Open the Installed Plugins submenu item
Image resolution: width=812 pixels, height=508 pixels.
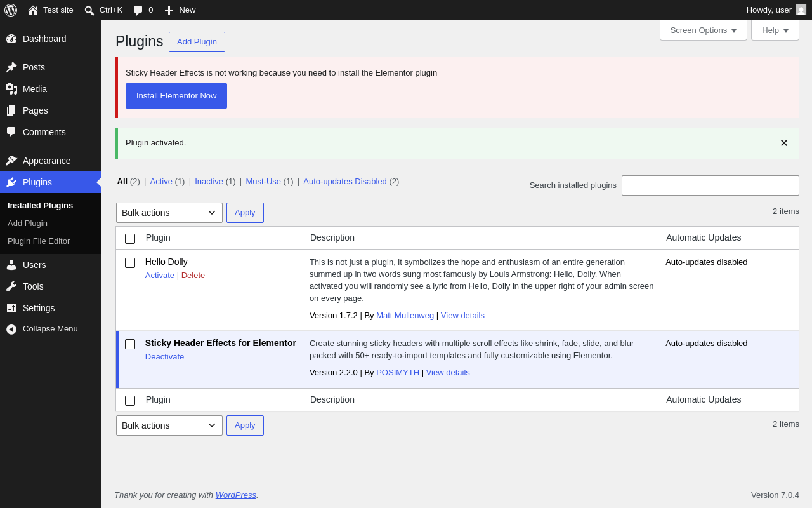tap(40, 206)
